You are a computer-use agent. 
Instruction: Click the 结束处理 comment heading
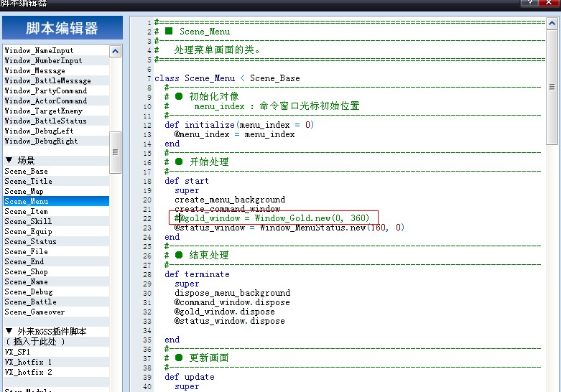(x=209, y=255)
